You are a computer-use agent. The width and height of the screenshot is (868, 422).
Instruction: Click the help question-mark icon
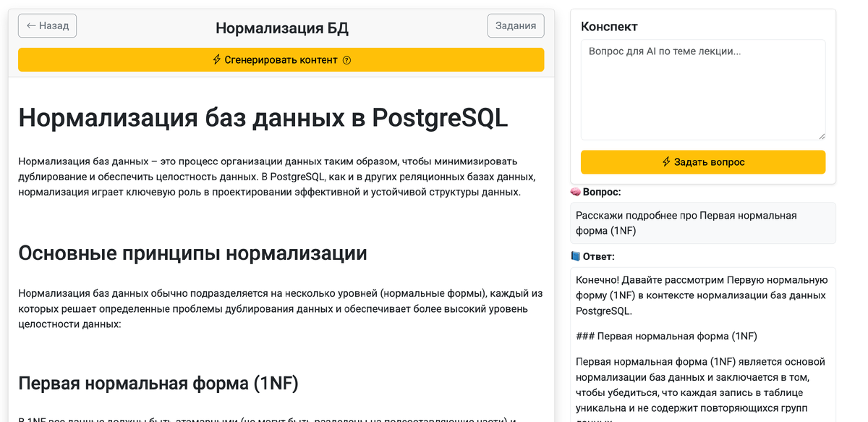(346, 60)
